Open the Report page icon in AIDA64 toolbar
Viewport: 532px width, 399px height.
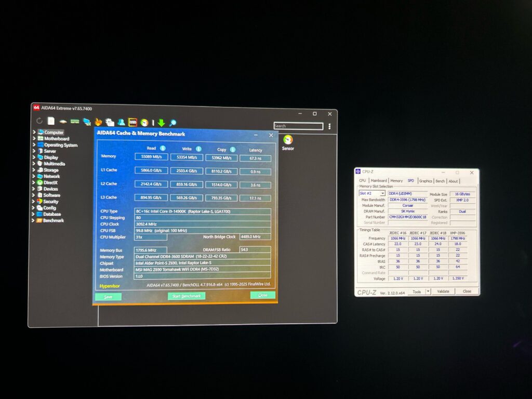[51, 121]
